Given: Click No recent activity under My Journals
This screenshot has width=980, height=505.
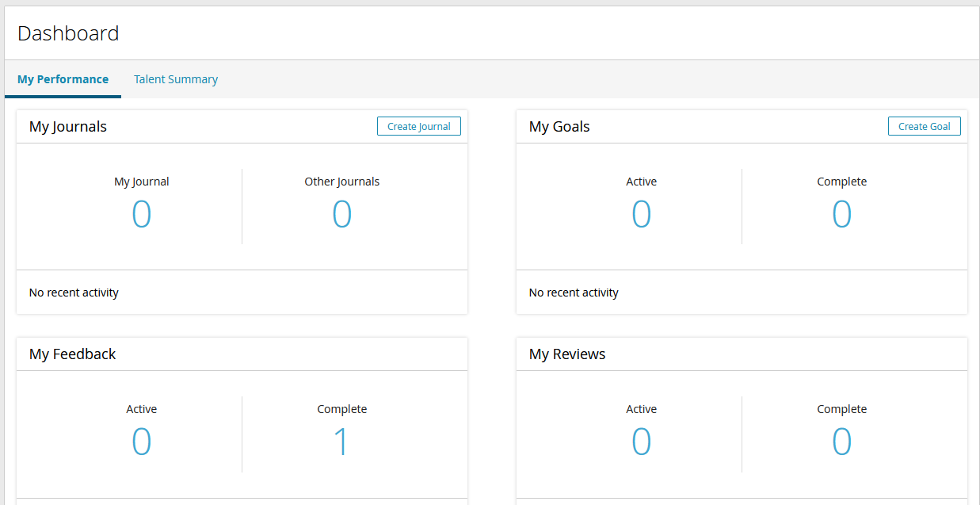Looking at the screenshot, I should [74, 293].
